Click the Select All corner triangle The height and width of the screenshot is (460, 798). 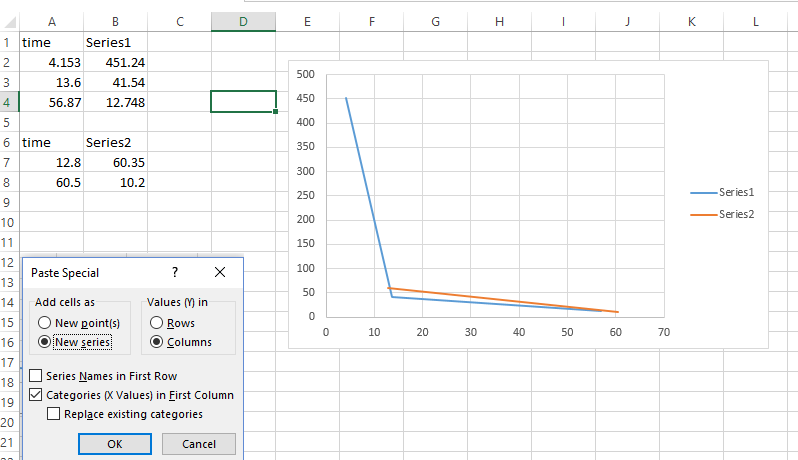pos(10,22)
